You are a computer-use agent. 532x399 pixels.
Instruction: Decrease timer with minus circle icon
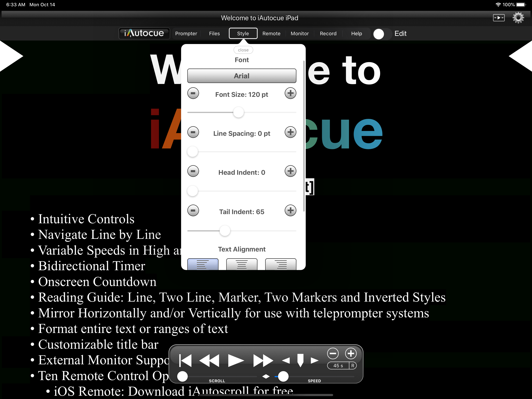pyautogui.click(x=333, y=354)
